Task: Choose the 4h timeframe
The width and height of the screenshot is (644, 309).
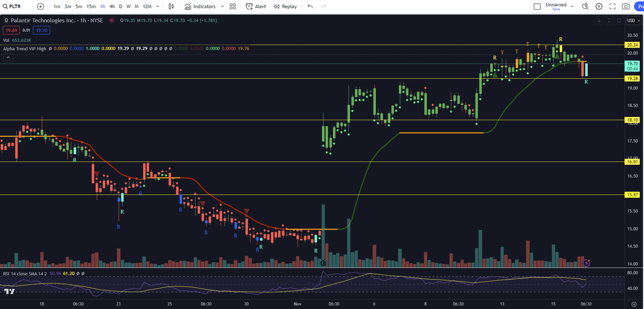Action: click(x=112, y=6)
